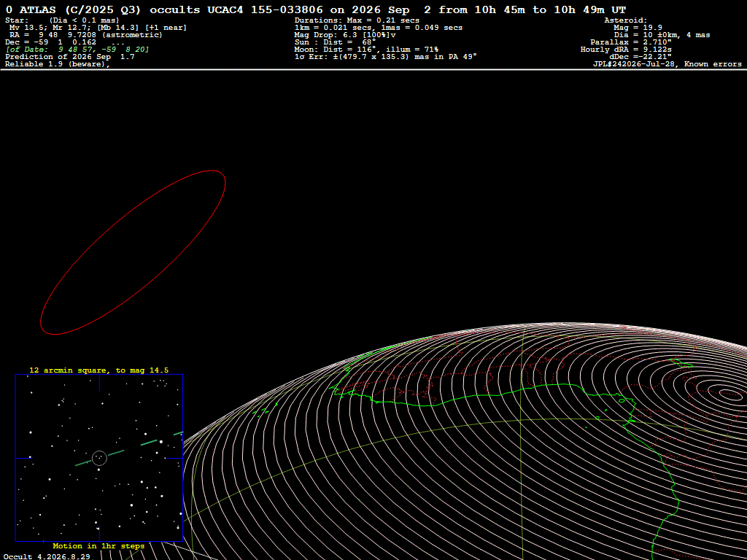Viewport: 747px width, 560px height.
Task: Click the 1σ Err uncertainty text line
Action: click(386, 57)
